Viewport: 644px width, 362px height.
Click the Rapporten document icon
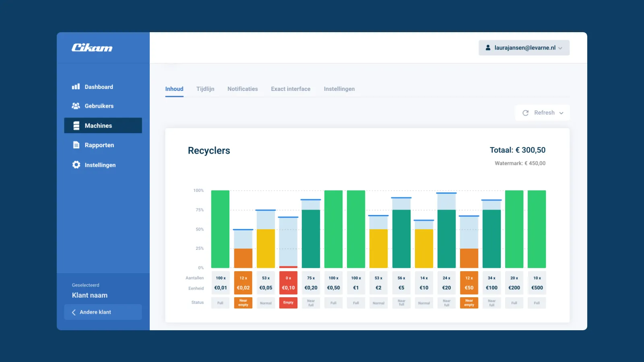pos(76,145)
